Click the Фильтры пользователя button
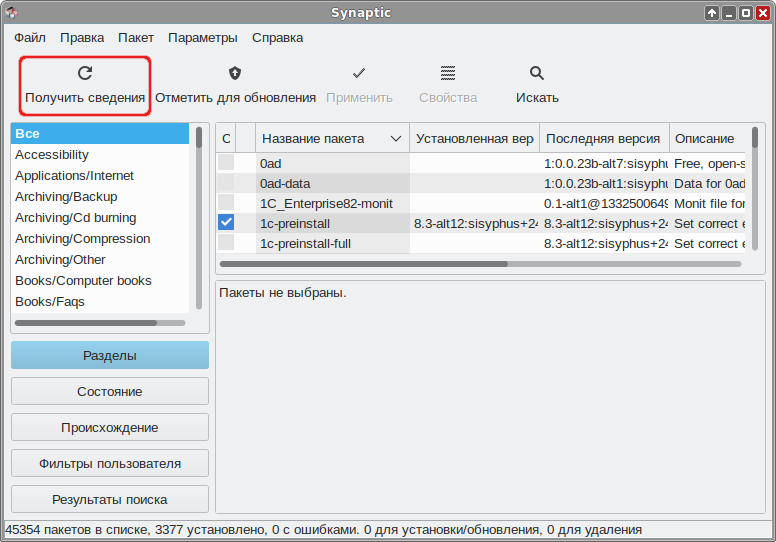 (x=110, y=463)
